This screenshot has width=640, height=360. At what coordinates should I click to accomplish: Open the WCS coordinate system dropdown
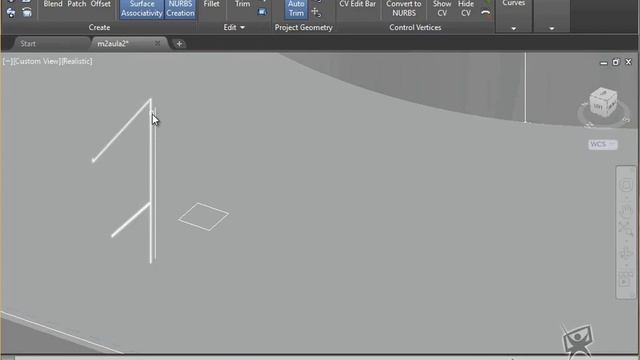(x=603, y=144)
